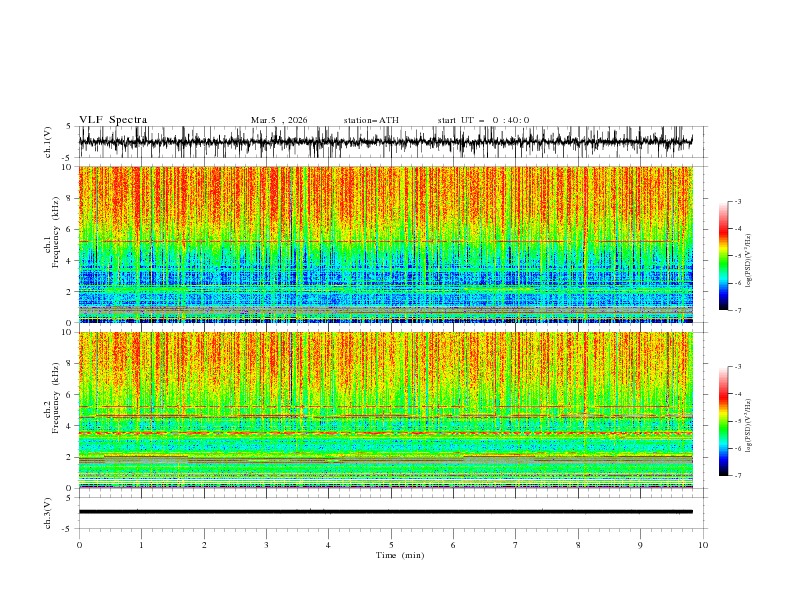The width and height of the screenshot is (792, 612).
Task: Click the ch.2 colorbar beside the lower spectrogram
Action: 723,421
